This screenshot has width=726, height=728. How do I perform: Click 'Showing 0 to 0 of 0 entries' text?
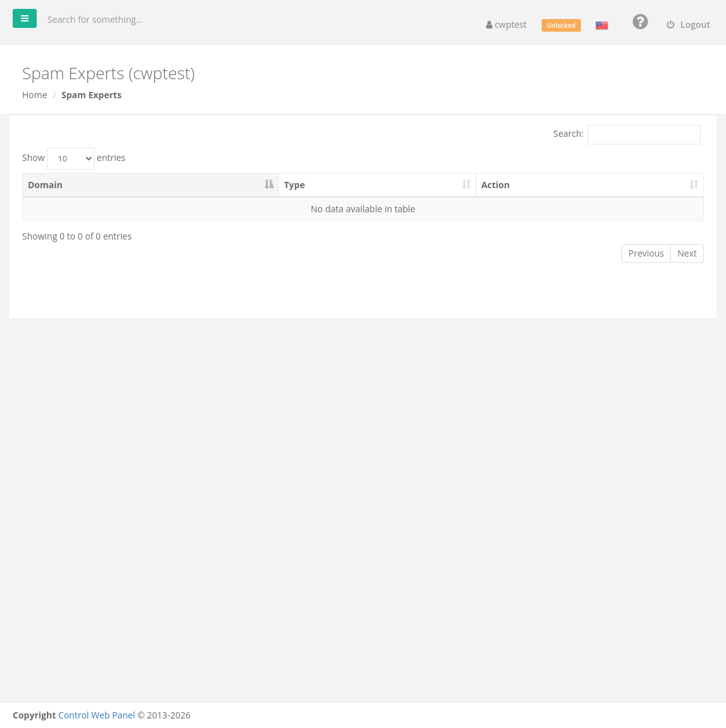(77, 236)
